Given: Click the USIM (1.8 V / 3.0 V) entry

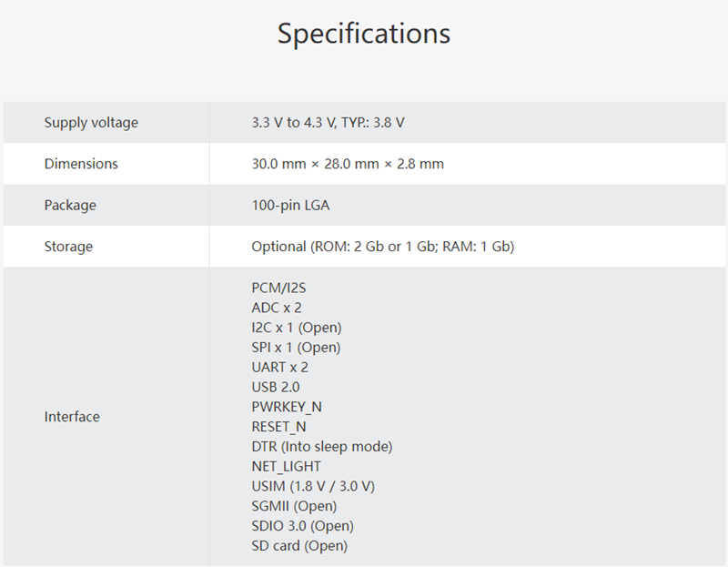Looking at the screenshot, I should click(313, 486).
